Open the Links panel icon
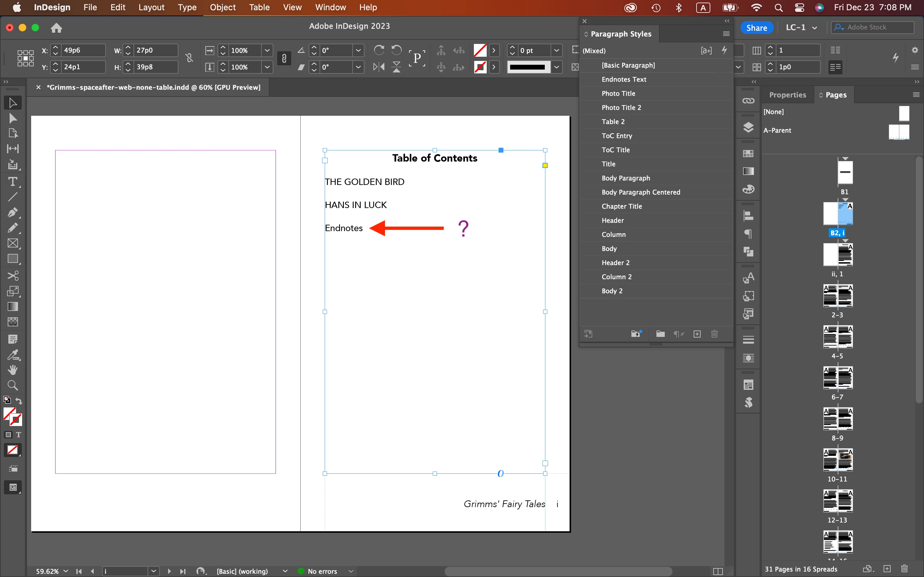 click(748, 101)
